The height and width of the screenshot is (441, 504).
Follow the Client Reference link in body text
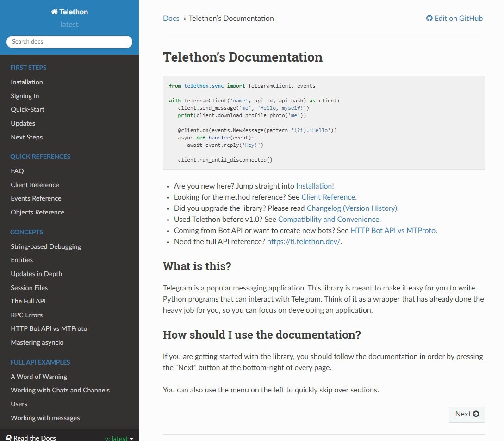(x=328, y=197)
